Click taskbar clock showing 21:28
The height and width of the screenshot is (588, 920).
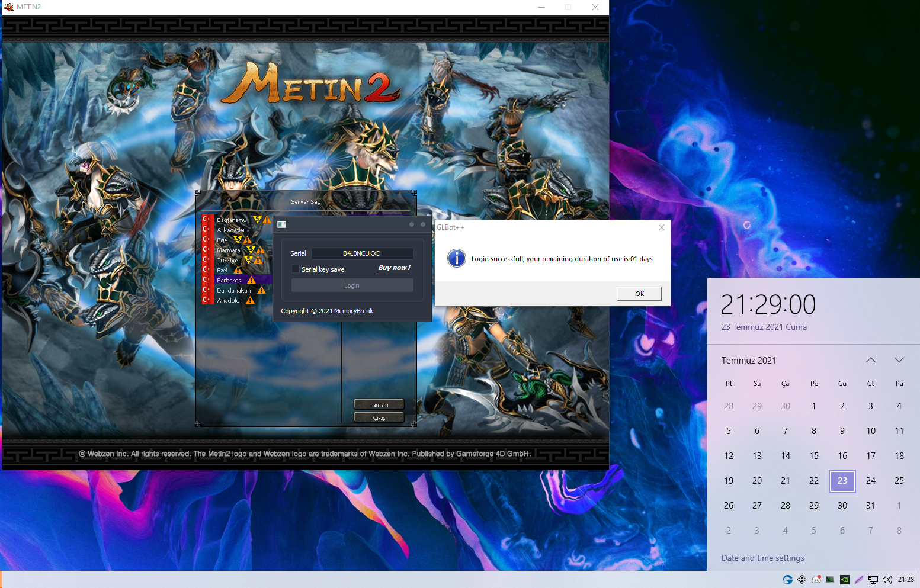point(906,580)
